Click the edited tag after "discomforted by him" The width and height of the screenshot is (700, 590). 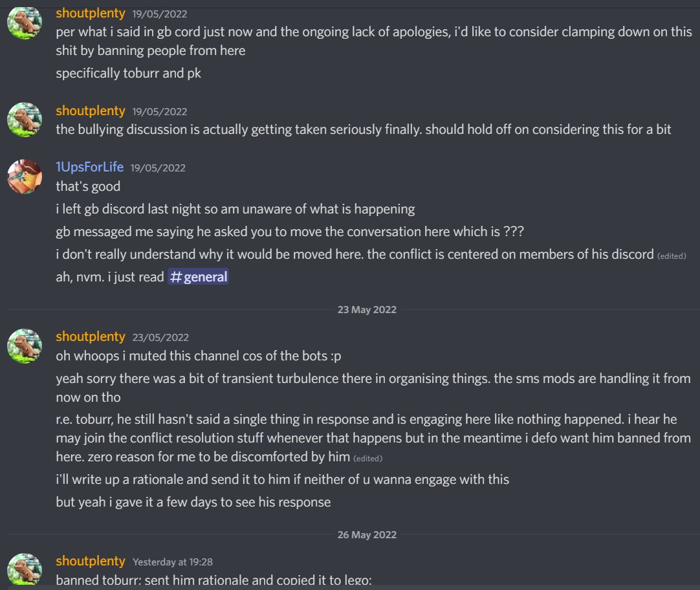pos(368,459)
